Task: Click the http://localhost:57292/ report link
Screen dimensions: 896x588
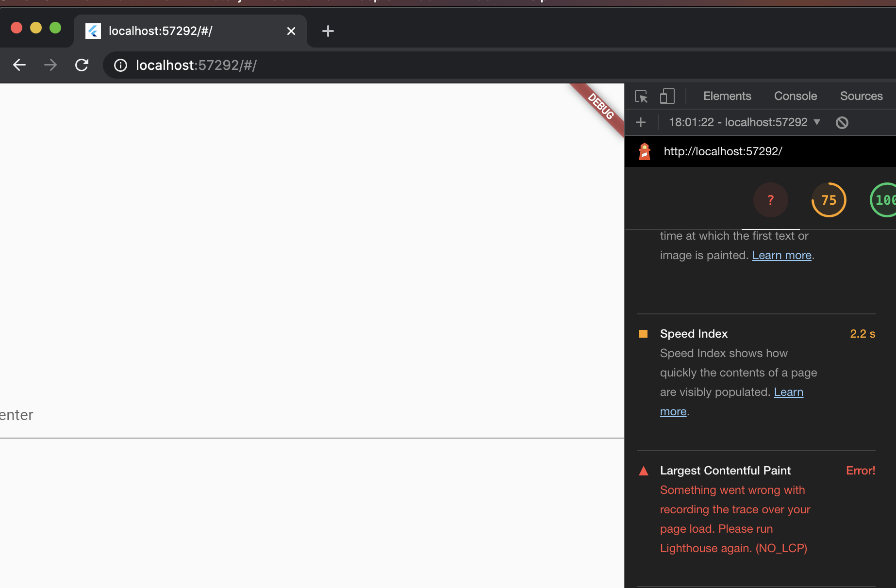Action: [723, 151]
